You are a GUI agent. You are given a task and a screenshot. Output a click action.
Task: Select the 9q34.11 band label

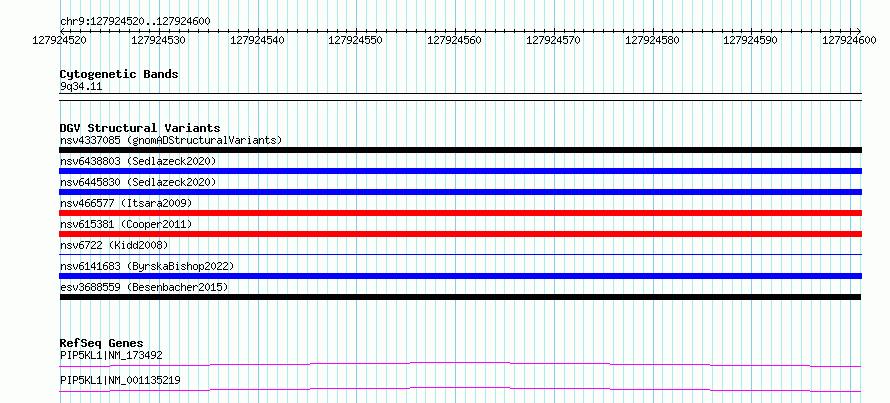pos(81,87)
